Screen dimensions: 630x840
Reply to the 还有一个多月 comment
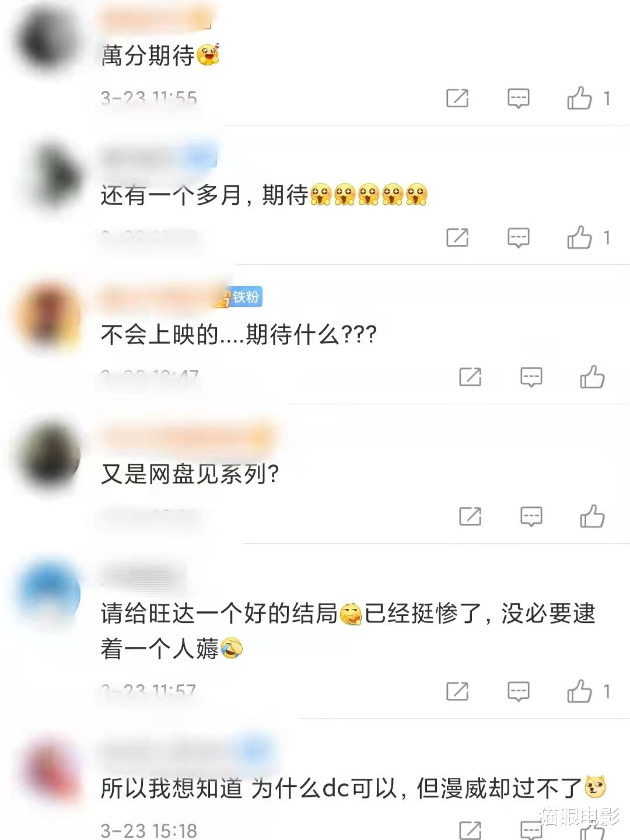[518, 238]
